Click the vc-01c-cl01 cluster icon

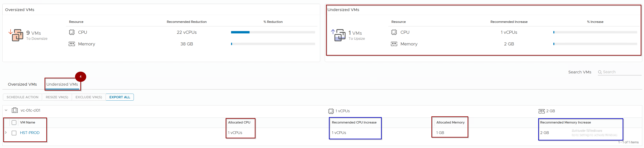click(x=15, y=110)
